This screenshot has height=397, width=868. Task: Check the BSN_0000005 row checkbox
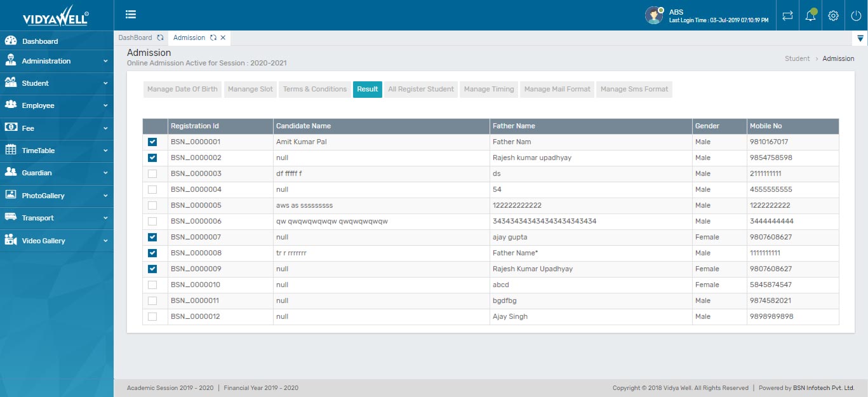(152, 205)
